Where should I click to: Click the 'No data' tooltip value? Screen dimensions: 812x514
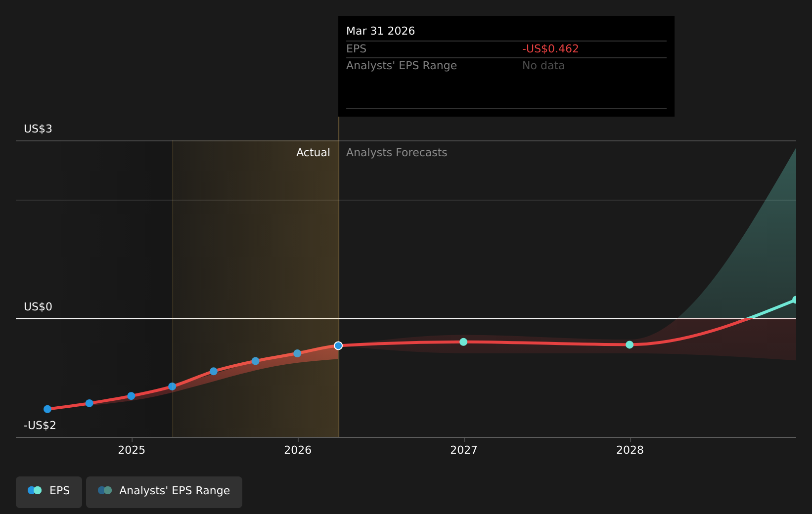(x=543, y=66)
